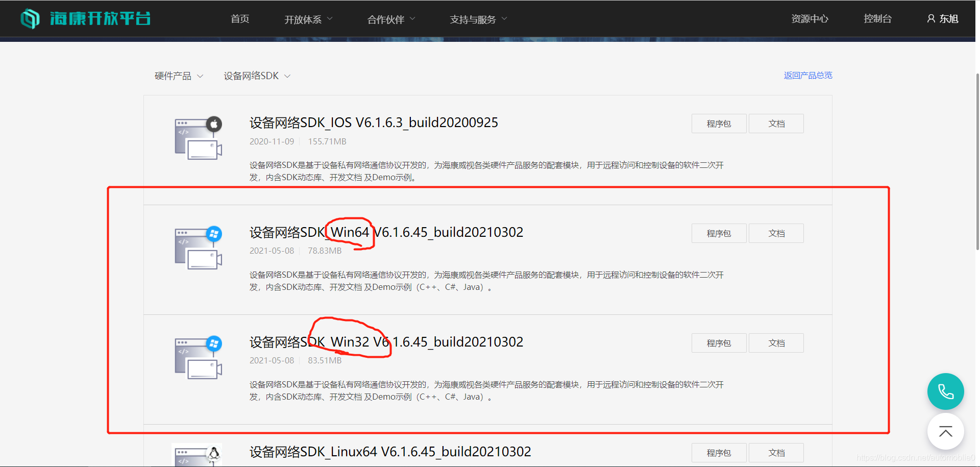Click the back-to-top arrow button
The image size is (980, 467).
point(945,432)
